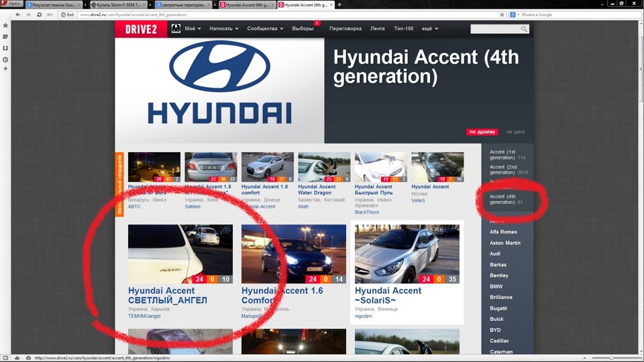
Task: Open 'Alfa Romeo' brand link
Action: [x=503, y=232]
